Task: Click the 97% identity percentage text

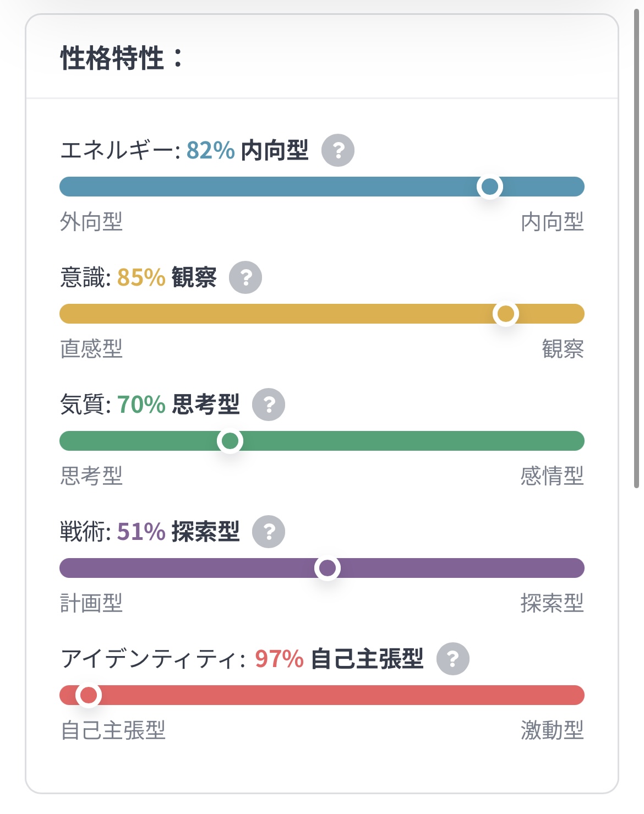Action: (279, 659)
